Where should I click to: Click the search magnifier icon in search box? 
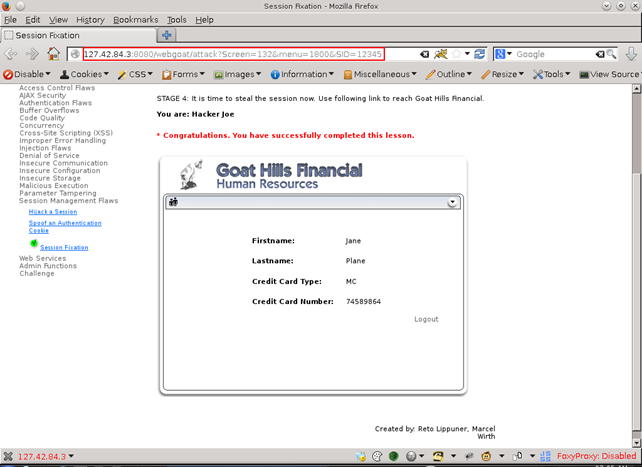tap(611, 54)
